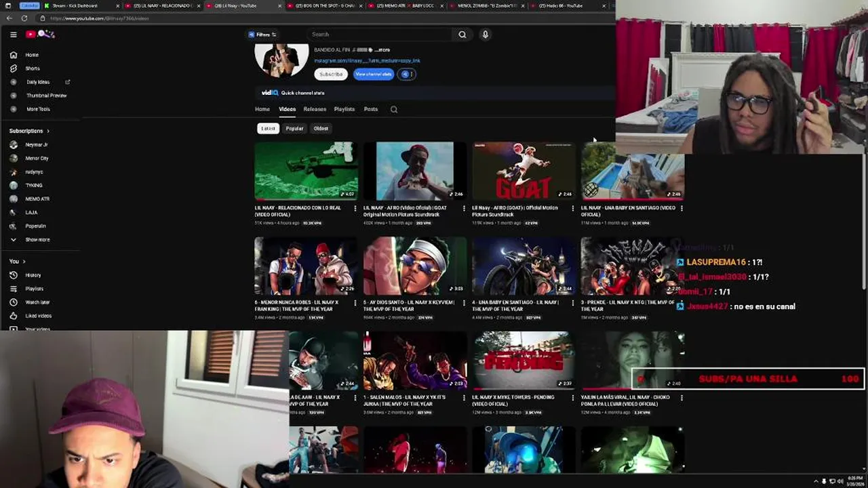This screenshot has height=488, width=868.
Task: Open the Instagram link in channel header
Action: [367, 60]
